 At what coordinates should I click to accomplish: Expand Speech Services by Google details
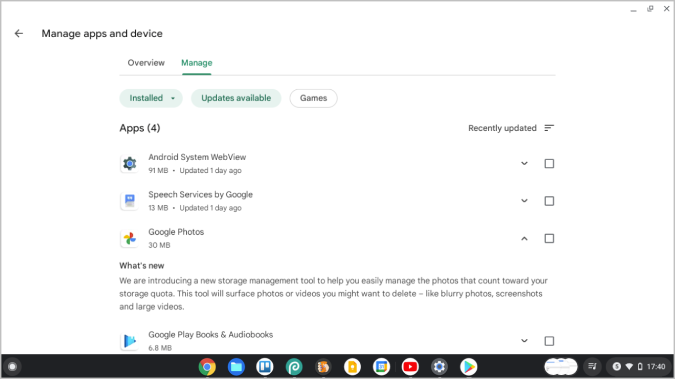click(x=524, y=201)
